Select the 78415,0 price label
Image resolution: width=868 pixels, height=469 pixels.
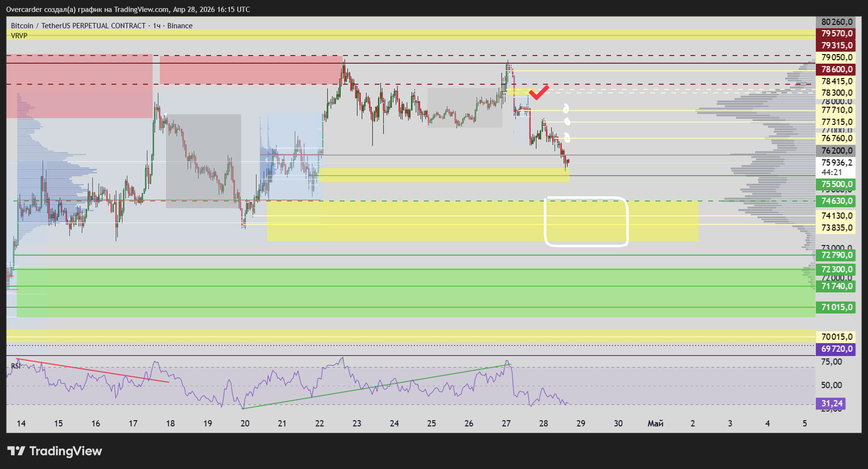click(835, 81)
